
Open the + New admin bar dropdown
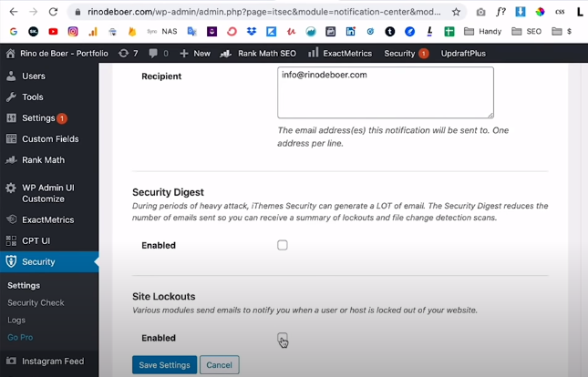[x=195, y=54]
